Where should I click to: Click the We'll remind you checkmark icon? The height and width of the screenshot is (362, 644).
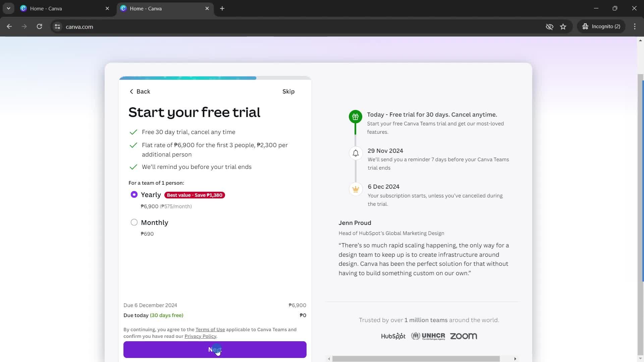[133, 167]
